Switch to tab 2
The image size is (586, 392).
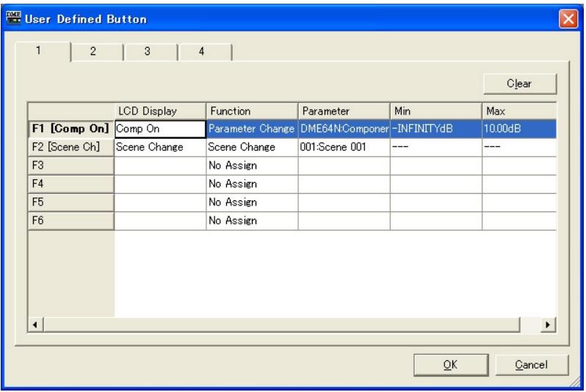[96, 51]
